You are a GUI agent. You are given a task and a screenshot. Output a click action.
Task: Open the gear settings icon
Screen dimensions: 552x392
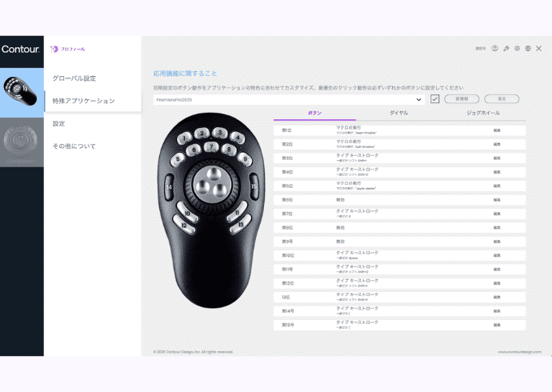click(x=517, y=48)
